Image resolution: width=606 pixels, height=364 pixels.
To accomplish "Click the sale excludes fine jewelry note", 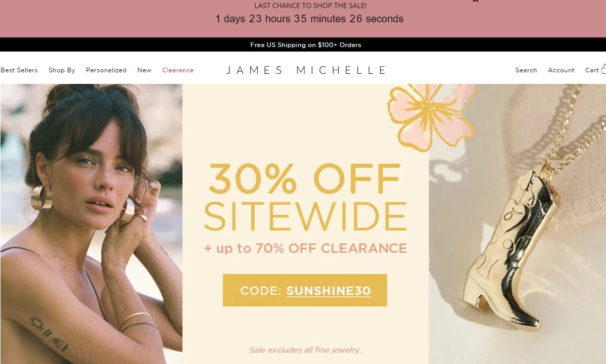I will 305,350.
